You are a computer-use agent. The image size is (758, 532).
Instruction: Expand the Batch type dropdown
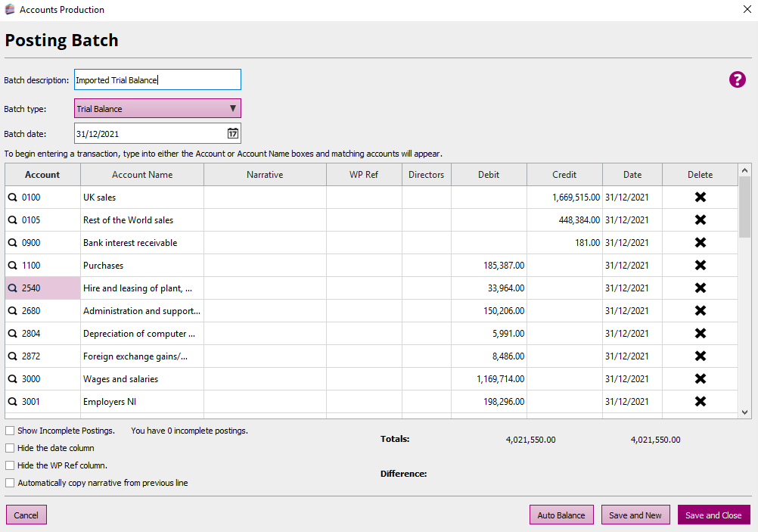click(x=157, y=109)
